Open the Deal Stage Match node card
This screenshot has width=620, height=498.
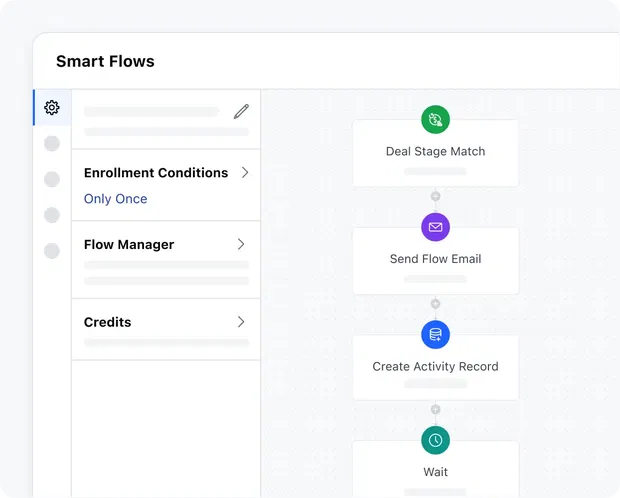(435, 153)
